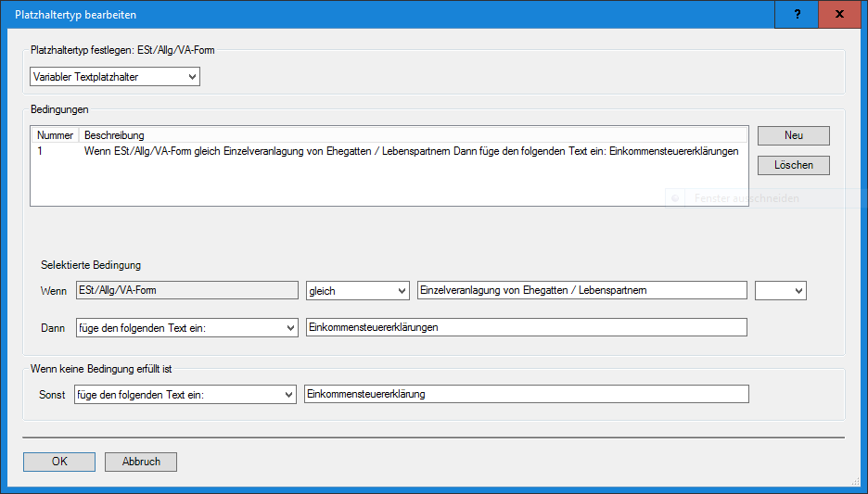Screen dimensions: 868x494
Task: Click the Einkommensteuererklärungen text field
Action: (526, 327)
